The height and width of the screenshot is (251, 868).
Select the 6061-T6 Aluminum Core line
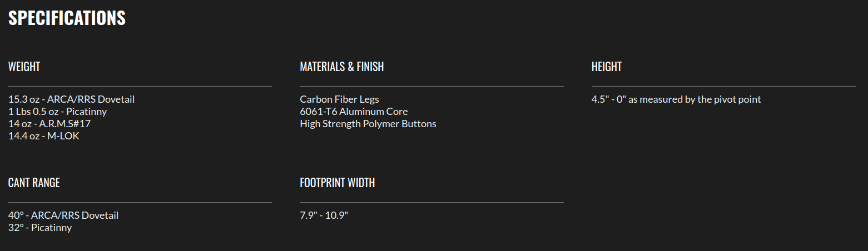[x=354, y=112]
